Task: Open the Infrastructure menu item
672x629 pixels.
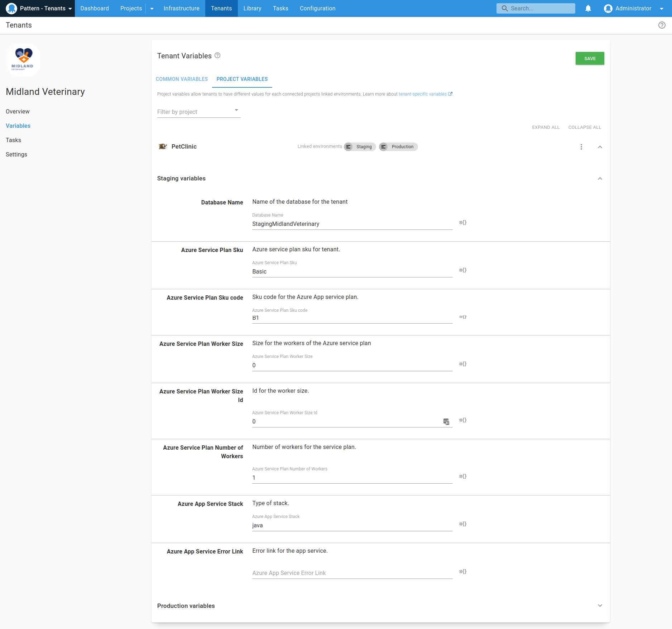Action: tap(181, 8)
